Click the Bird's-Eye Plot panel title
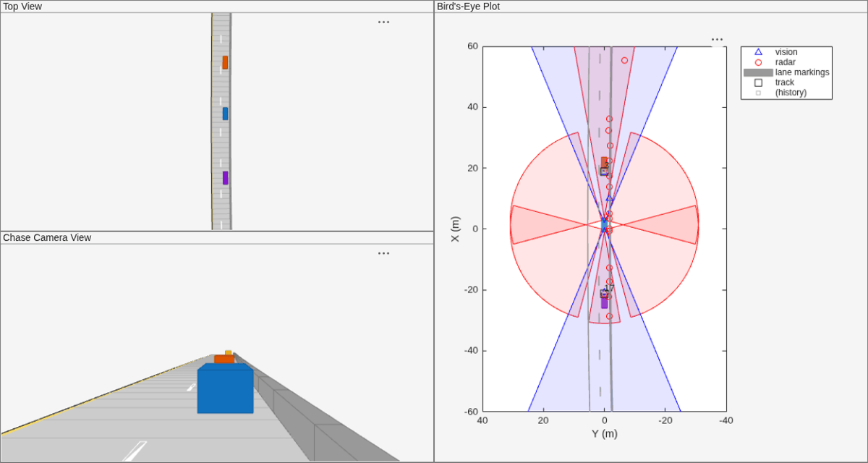Image resolution: width=868 pixels, height=463 pixels. 468,6
